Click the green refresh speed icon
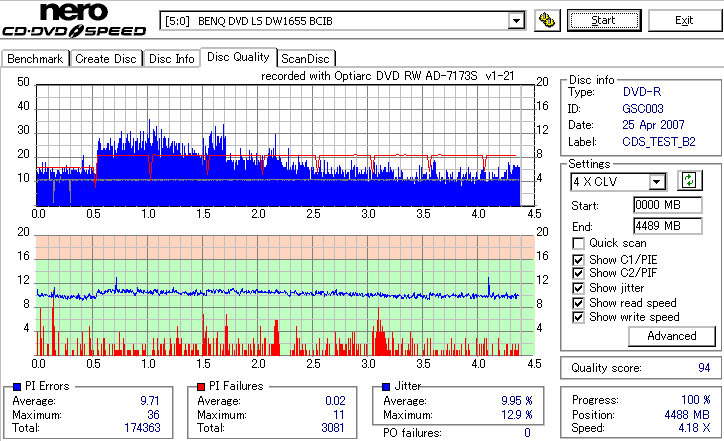The width and height of the screenshot is (724, 441). 689,181
